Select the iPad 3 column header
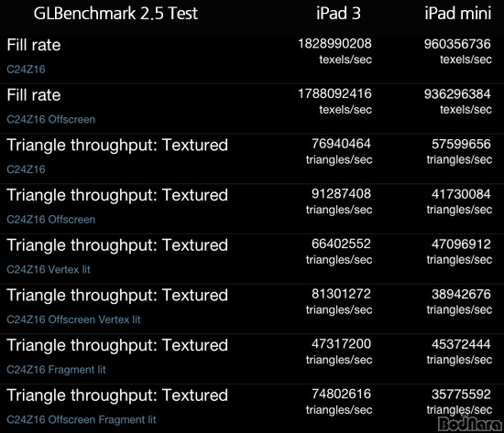The height and width of the screenshot is (433, 504). point(338,14)
